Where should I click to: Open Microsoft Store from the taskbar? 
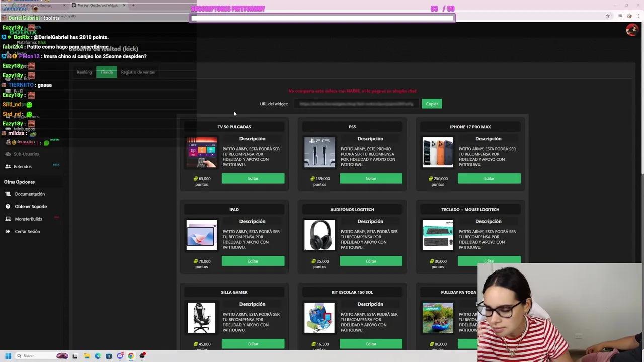(x=109, y=356)
